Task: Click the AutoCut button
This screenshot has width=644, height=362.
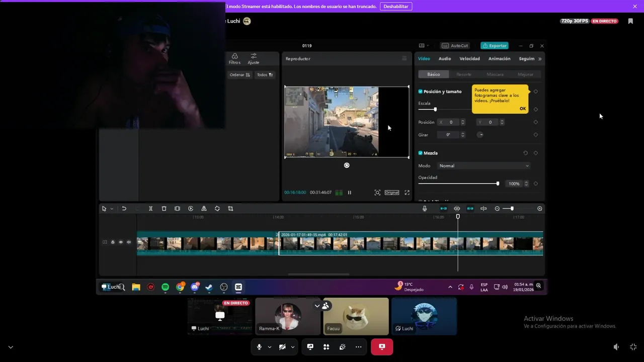Action: click(455, 46)
